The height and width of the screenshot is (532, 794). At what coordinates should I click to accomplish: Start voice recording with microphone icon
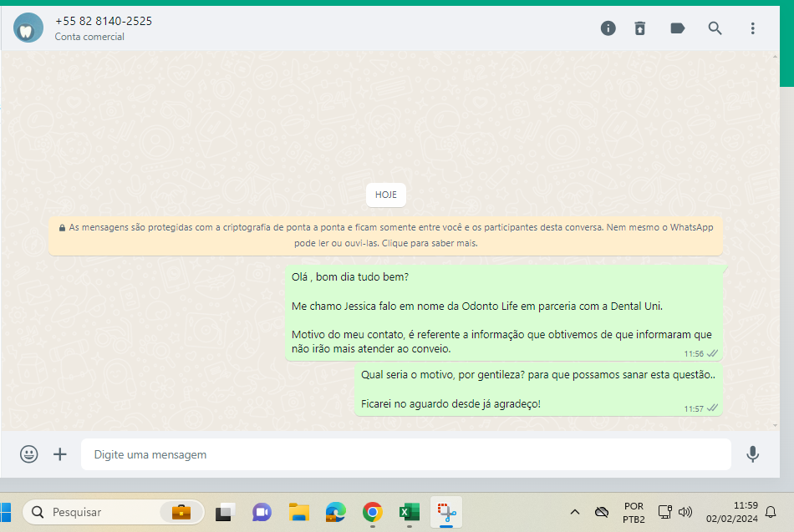pos(752,454)
